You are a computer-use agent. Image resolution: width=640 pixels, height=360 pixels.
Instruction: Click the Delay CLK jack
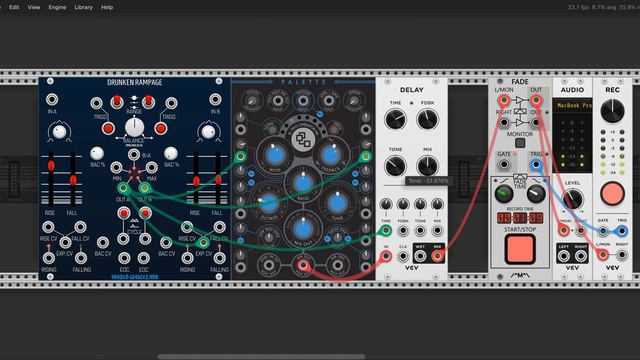click(403, 256)
